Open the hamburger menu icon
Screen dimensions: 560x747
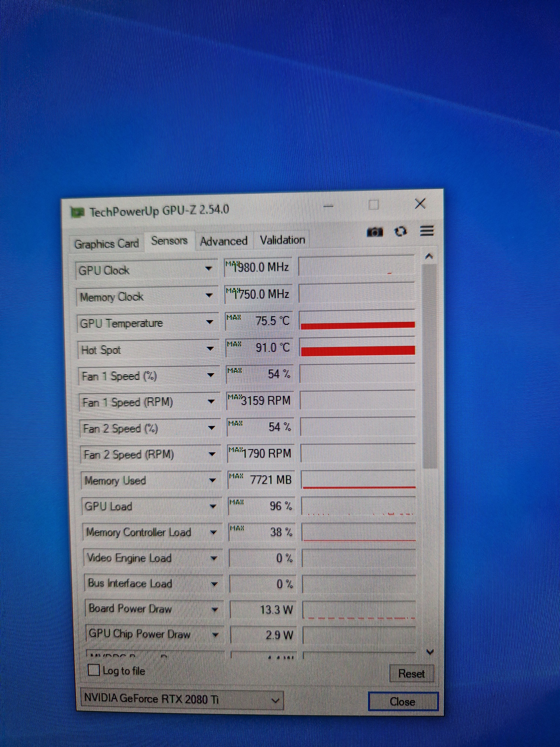click(x=427, y=231)
